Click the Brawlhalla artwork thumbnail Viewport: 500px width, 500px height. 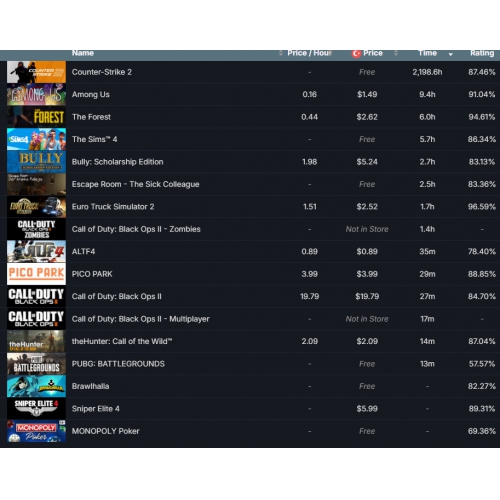(36, 386)
